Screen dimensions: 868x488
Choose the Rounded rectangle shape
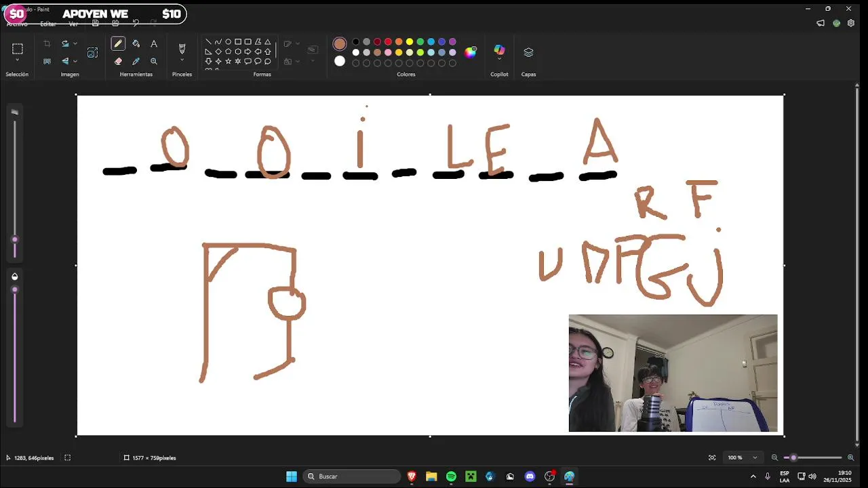(x=248, y=41)
